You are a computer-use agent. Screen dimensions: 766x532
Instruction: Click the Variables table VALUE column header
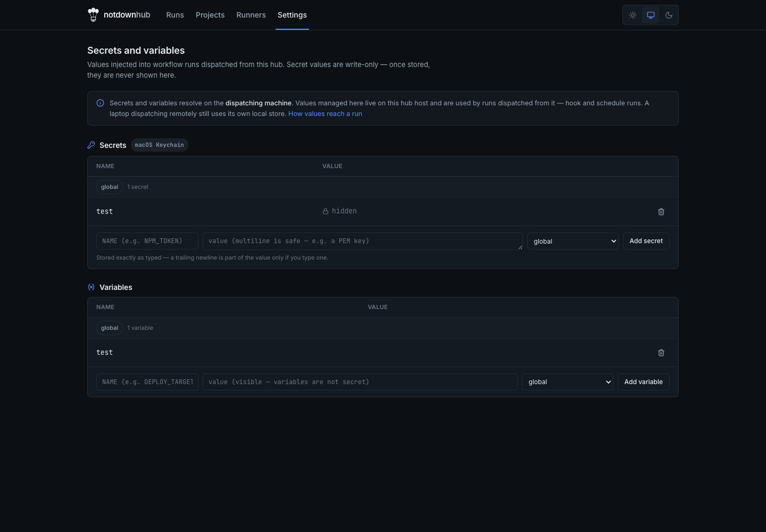(378, 307)
